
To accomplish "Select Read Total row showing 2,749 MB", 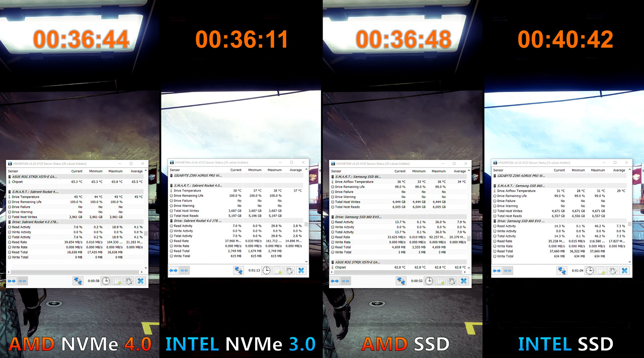I will [x=237, y=251].
